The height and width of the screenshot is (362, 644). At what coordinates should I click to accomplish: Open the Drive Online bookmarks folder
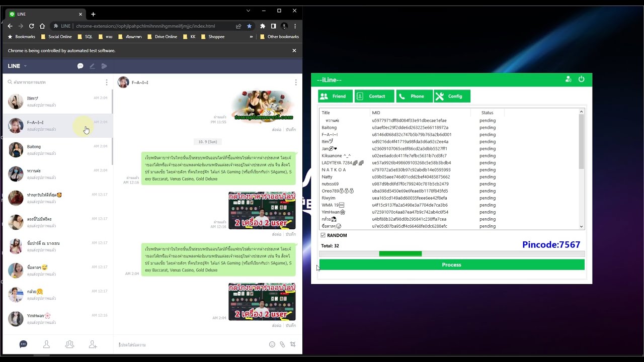pos(162,37)
